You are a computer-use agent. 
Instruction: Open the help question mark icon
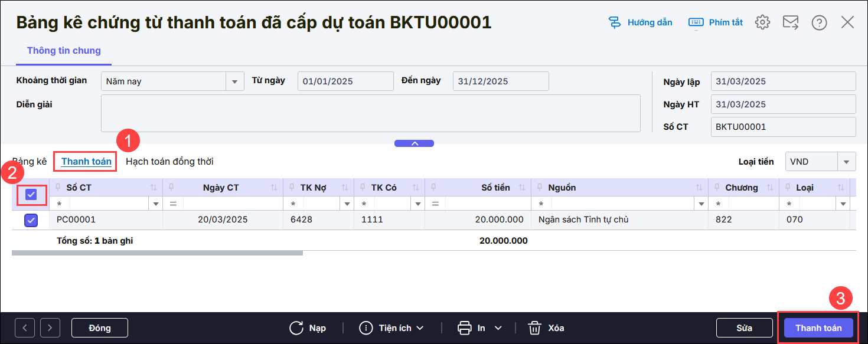tap(819, 22)
